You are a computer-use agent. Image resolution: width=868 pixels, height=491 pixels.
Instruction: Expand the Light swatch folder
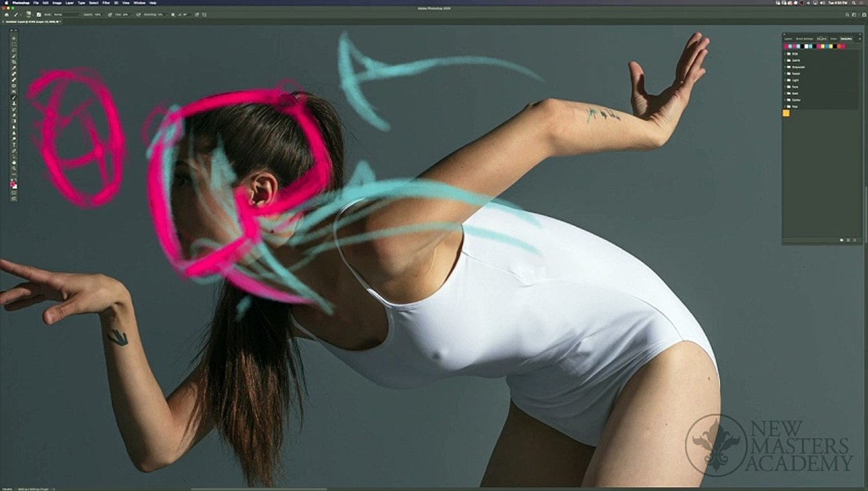coord(785,80)
